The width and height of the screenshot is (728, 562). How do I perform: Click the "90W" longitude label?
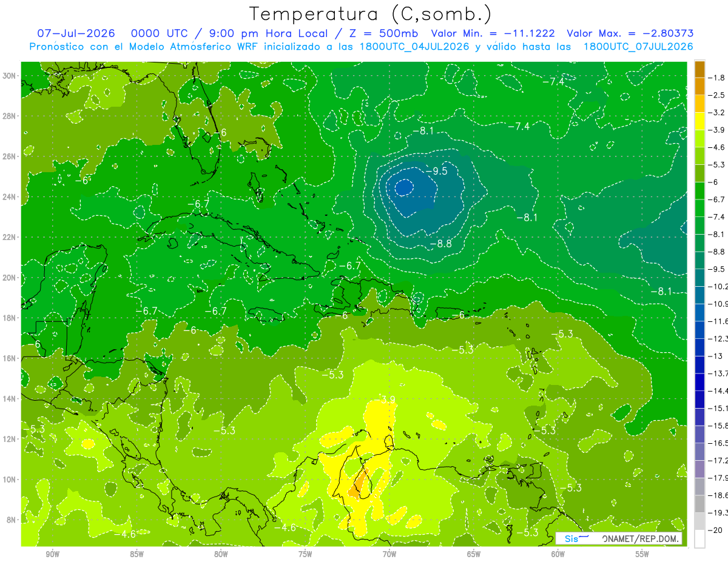point(52,554)
